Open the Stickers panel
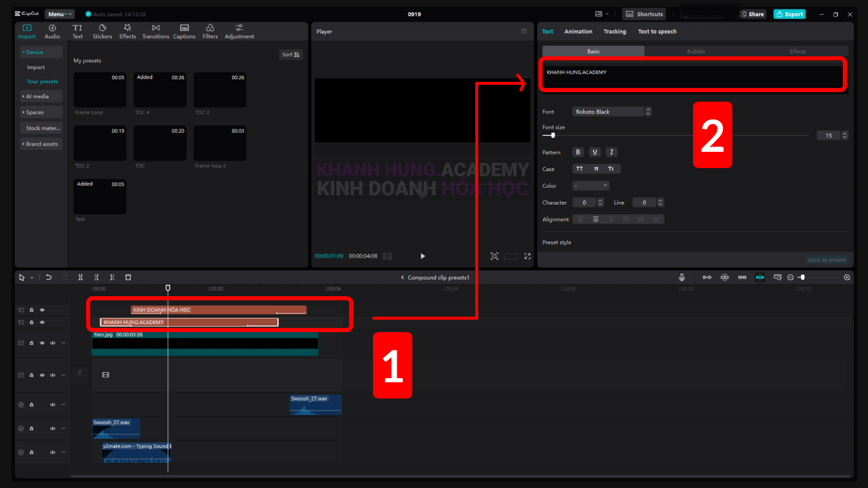 pyautogui.click(x=102, y=31)
